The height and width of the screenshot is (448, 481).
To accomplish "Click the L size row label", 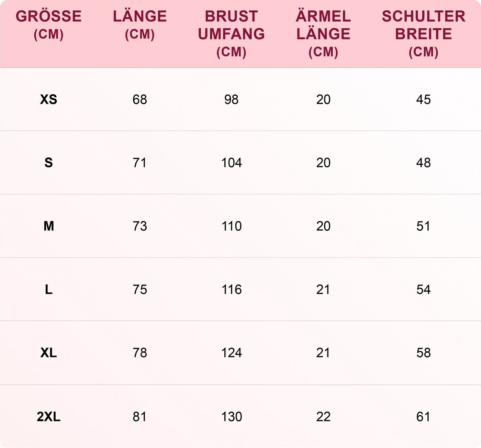I will point(48,289).
